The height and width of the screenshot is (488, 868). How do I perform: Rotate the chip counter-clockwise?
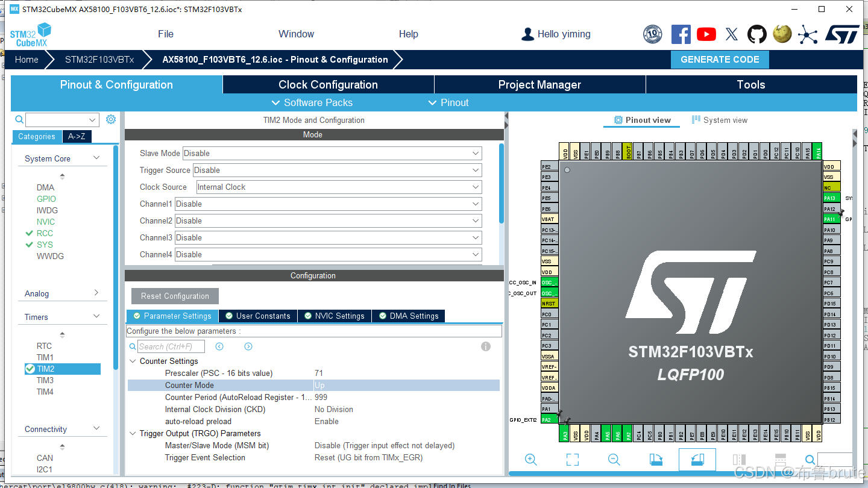pos(697,460)
